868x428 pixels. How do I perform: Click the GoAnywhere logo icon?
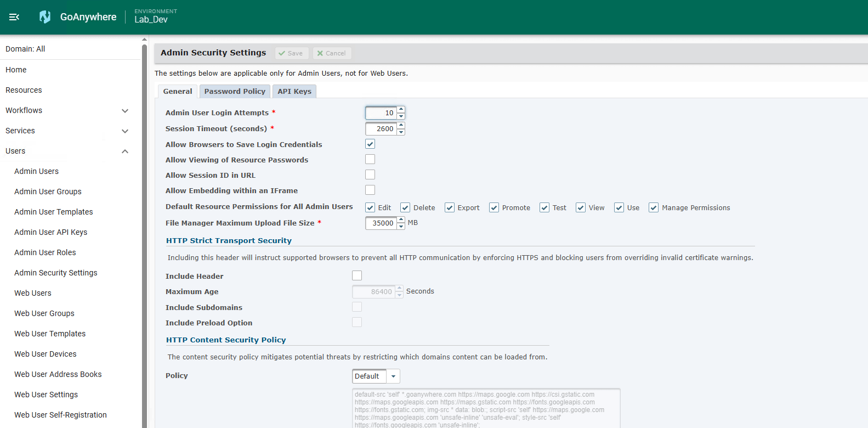(x=45, y=17)
